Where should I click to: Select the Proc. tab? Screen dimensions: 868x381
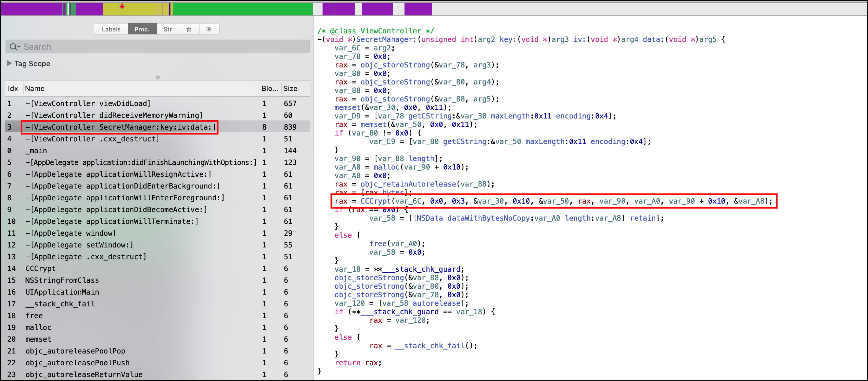pyautogui.click(x=142, y=29)
